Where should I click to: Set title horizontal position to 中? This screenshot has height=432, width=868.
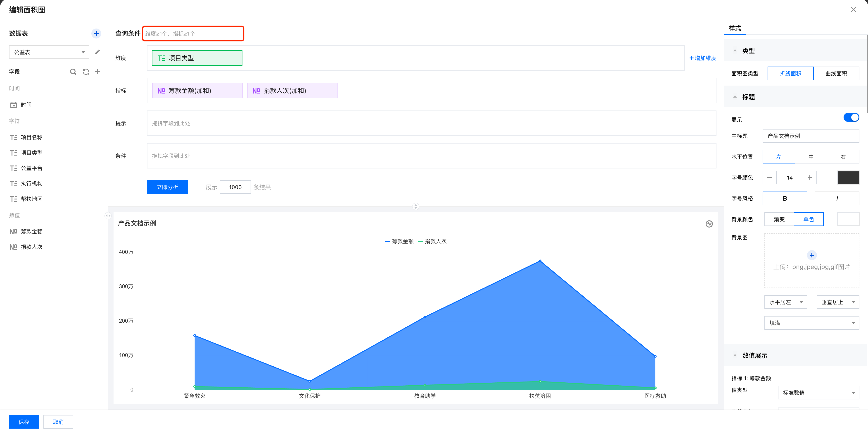(811, 157)
